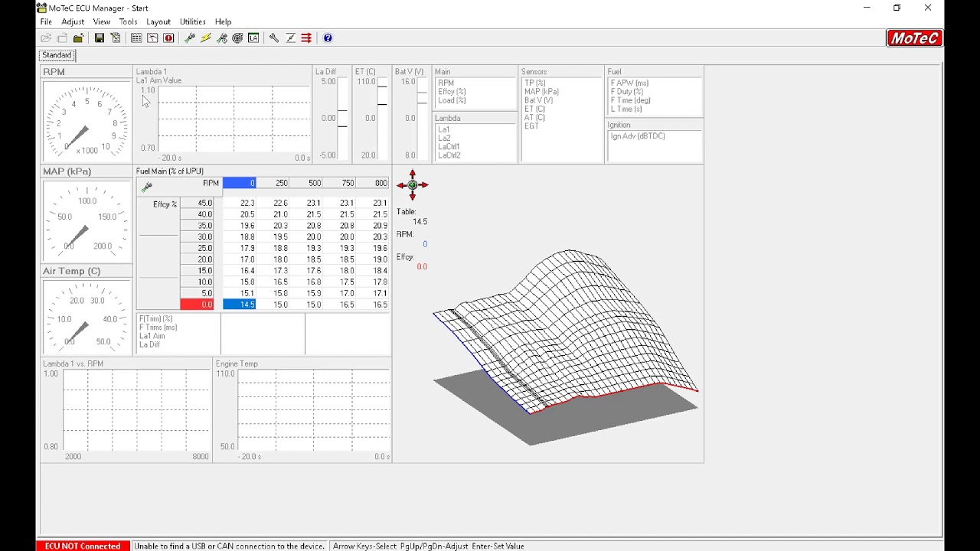Click the Lambda 1 time graph

click(x=234, y=119)
